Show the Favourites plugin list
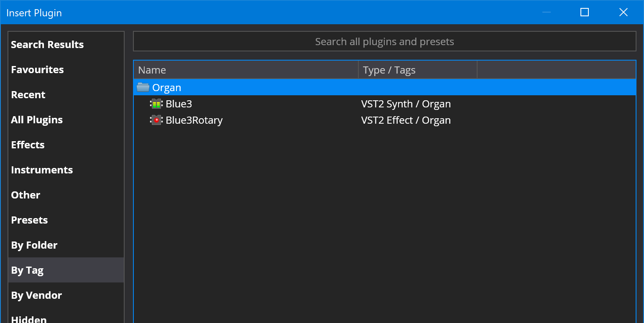 tap(37, 70)
